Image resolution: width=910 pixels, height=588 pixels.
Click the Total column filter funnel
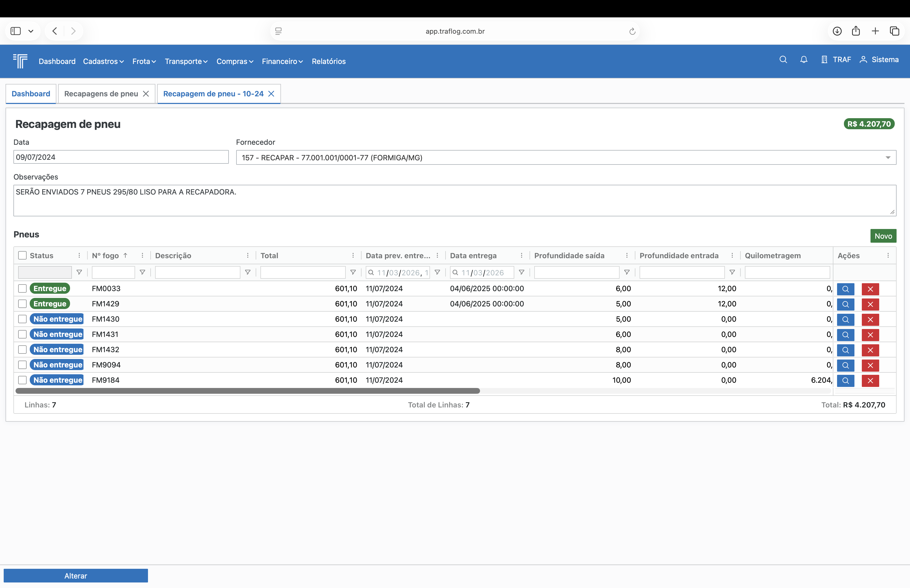(x=353, y=272)
